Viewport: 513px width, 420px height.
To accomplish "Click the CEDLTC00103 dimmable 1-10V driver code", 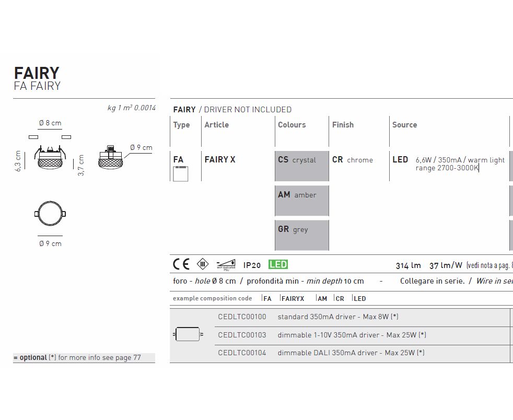I will pyautogui.click(x=242, y=335).
